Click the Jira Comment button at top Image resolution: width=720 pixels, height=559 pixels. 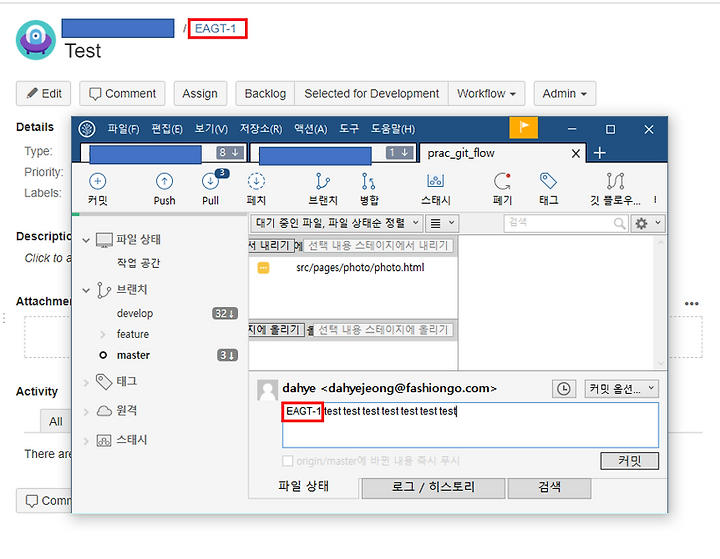coord(122,94)
